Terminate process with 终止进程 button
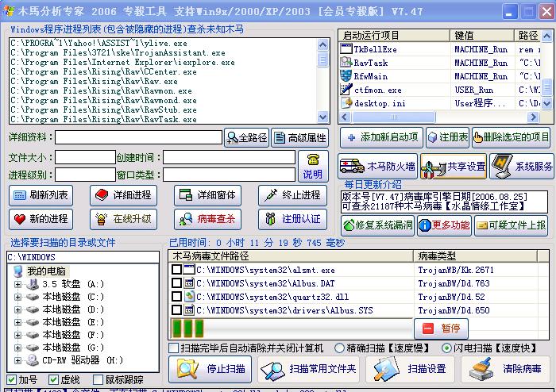This screenshot has width=556, height=392. point(292,195)
